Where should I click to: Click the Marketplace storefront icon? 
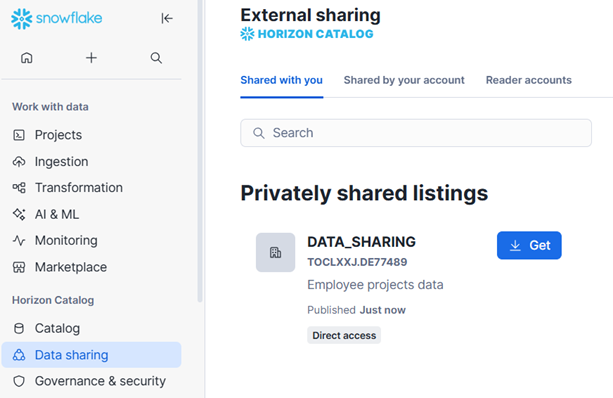pos(19,267)
